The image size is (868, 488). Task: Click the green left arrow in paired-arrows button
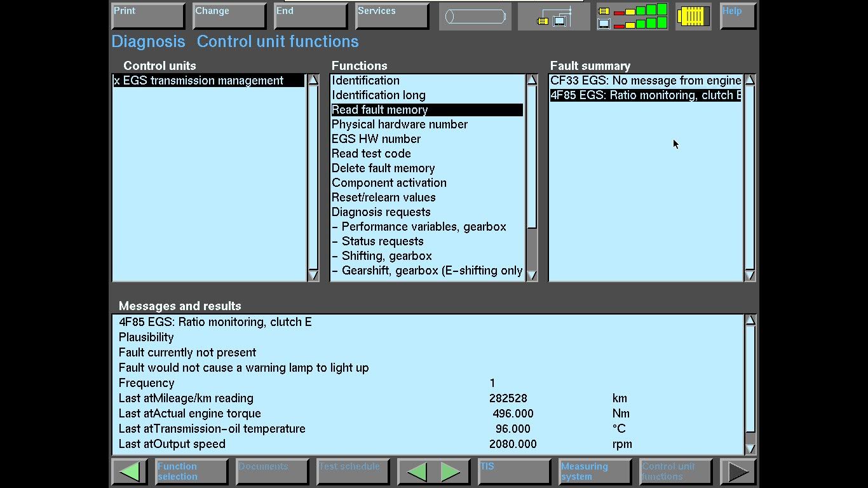pyautogui.click(x=417, y=471)
